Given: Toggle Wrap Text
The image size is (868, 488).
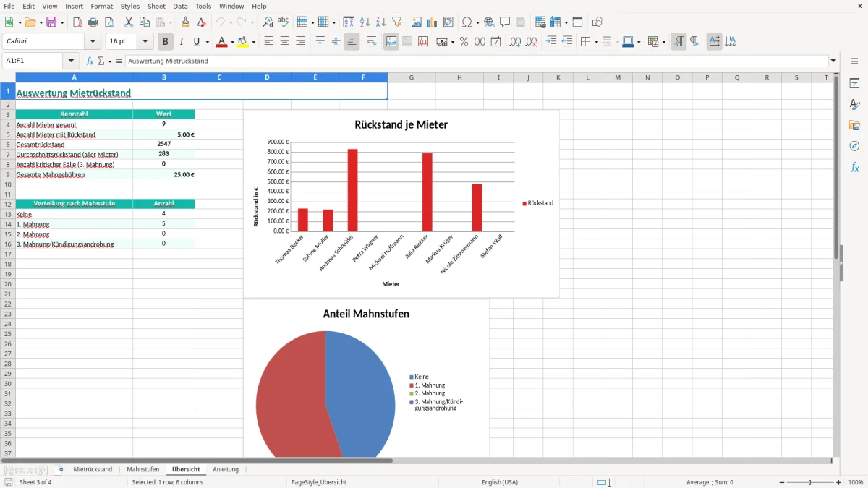Looking at the screenshot, I should [372, 42].
